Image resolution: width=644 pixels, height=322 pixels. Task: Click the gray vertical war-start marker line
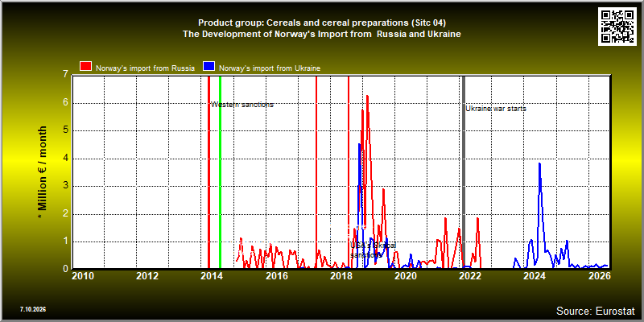click(x=464, y=172)
